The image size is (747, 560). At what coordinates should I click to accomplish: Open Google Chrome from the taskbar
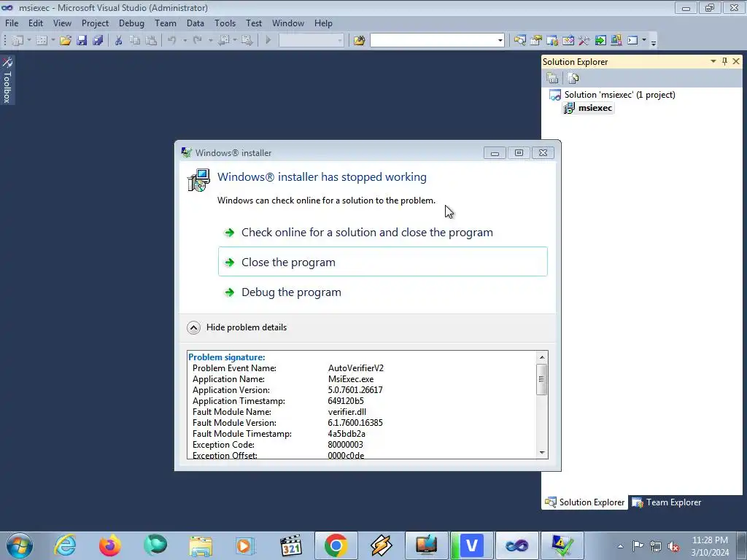click(x=336, y=545)
